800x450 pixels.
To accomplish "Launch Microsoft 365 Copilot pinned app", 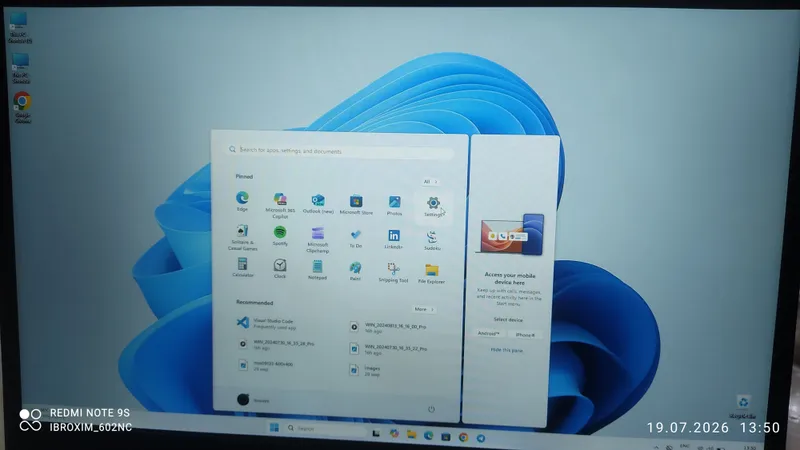I will 280,205.
